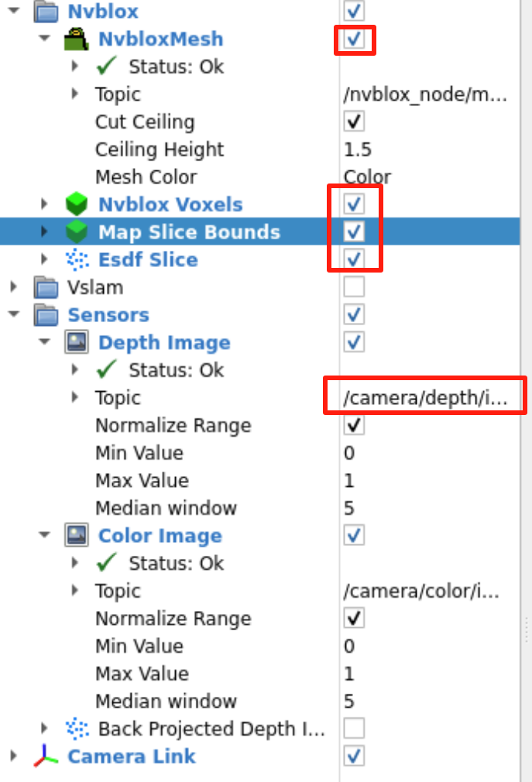Expand the Nvblox Voxels display
Screen dimensions: 532x782
[x=44, y=205]
